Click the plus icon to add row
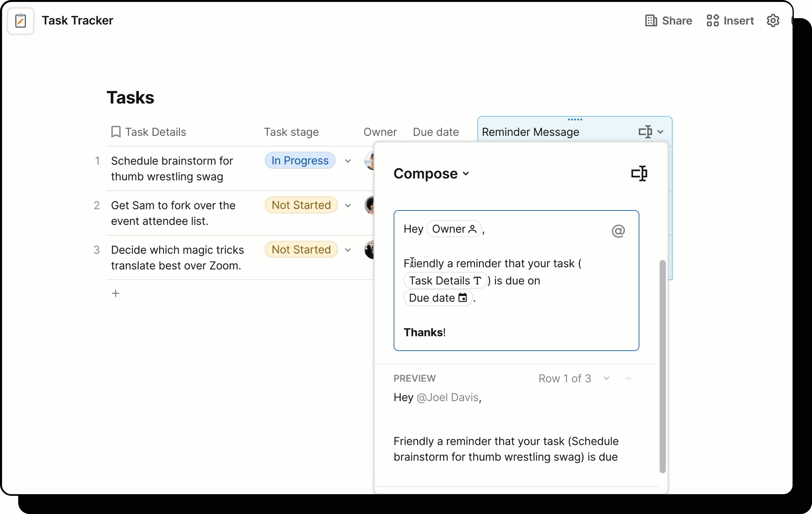This screenshot has height=514, width=812. [x=116, y=293]
